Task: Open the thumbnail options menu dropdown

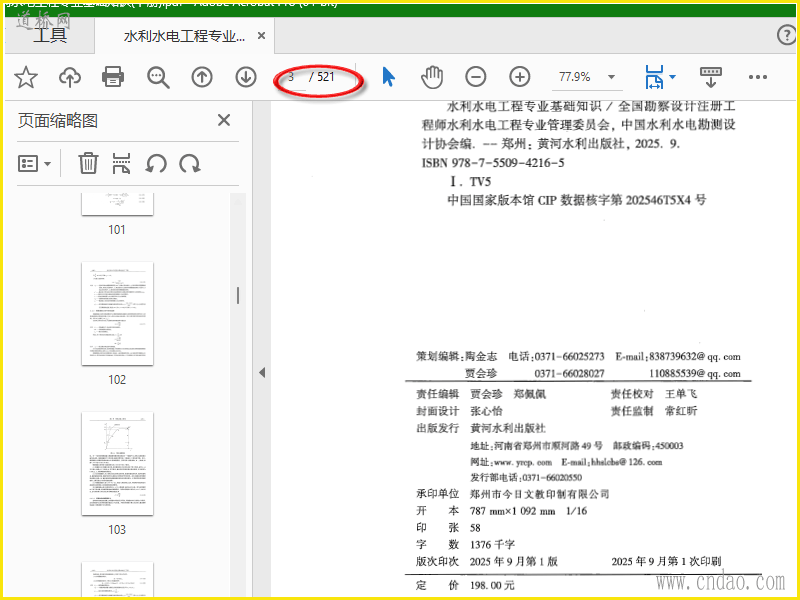Action: tap(34, 164)
